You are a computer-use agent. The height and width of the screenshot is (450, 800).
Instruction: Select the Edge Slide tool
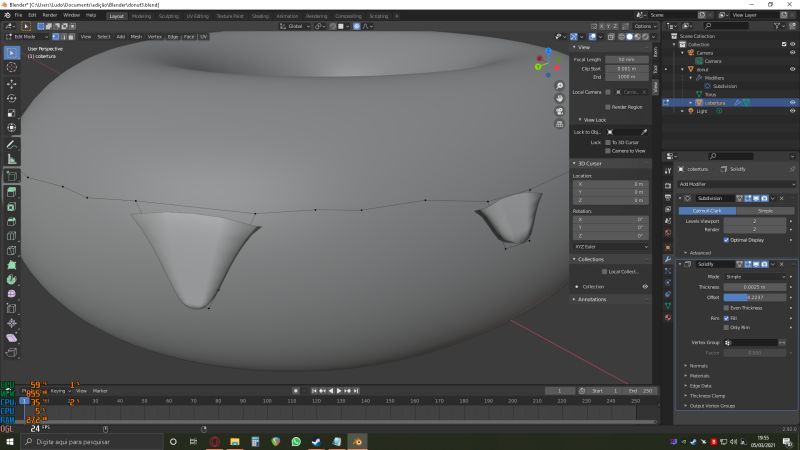12,309
